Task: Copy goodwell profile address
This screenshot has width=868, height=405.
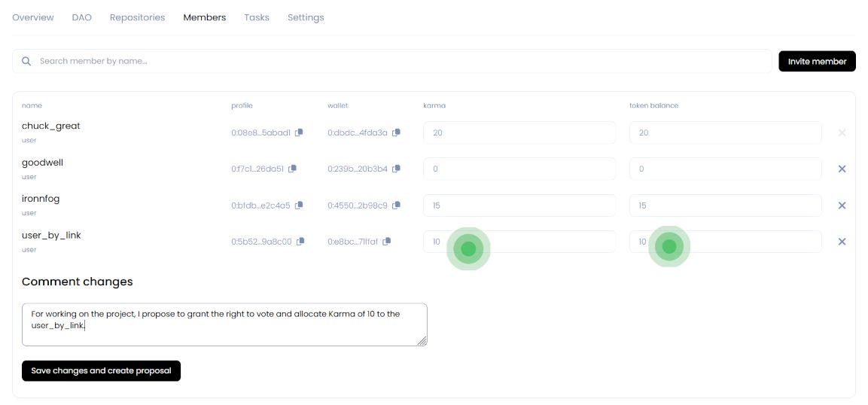Action: [x=293, y=169]
